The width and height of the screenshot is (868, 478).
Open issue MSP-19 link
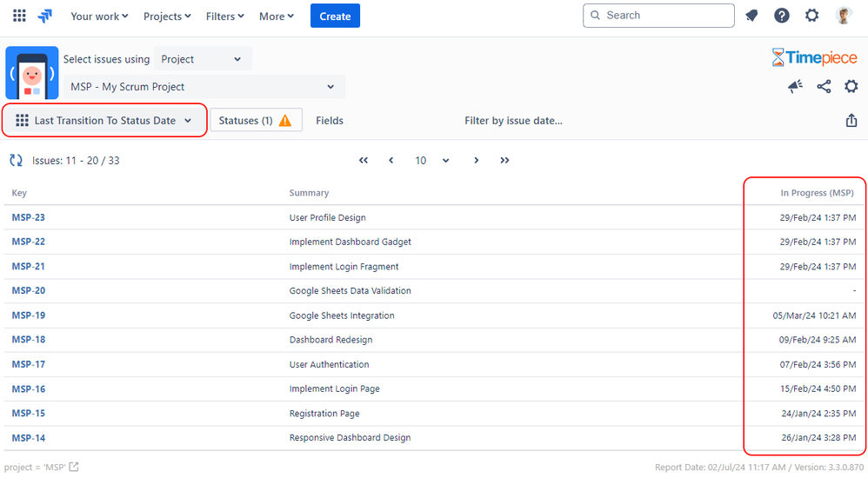28,315
